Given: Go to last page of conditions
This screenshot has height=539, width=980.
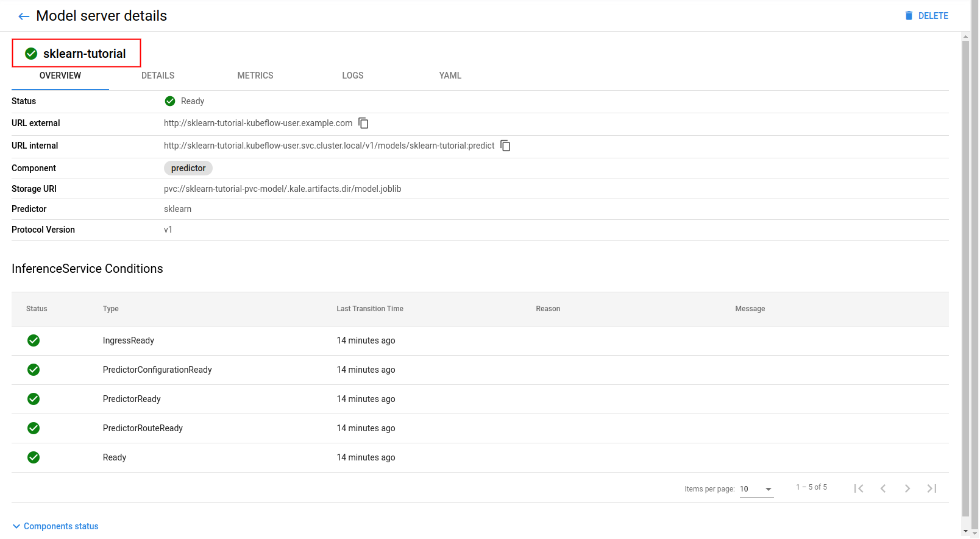Looking at the screenshot, I should (x=932, y=488).
